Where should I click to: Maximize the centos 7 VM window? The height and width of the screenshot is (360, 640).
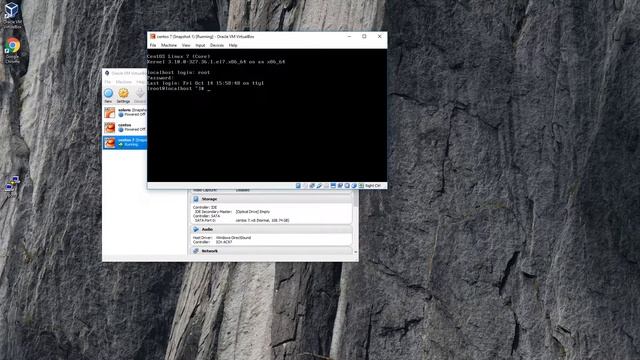click(364, 36)
